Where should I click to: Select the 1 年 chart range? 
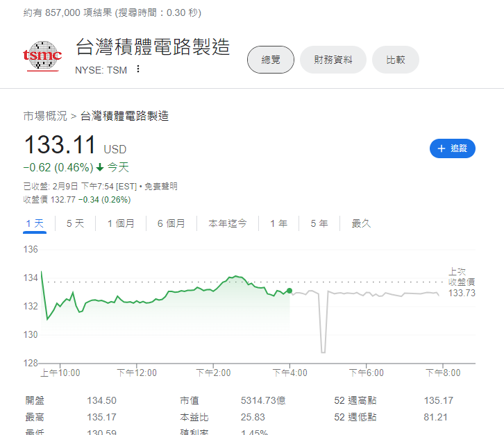click(x=278, y=223)
